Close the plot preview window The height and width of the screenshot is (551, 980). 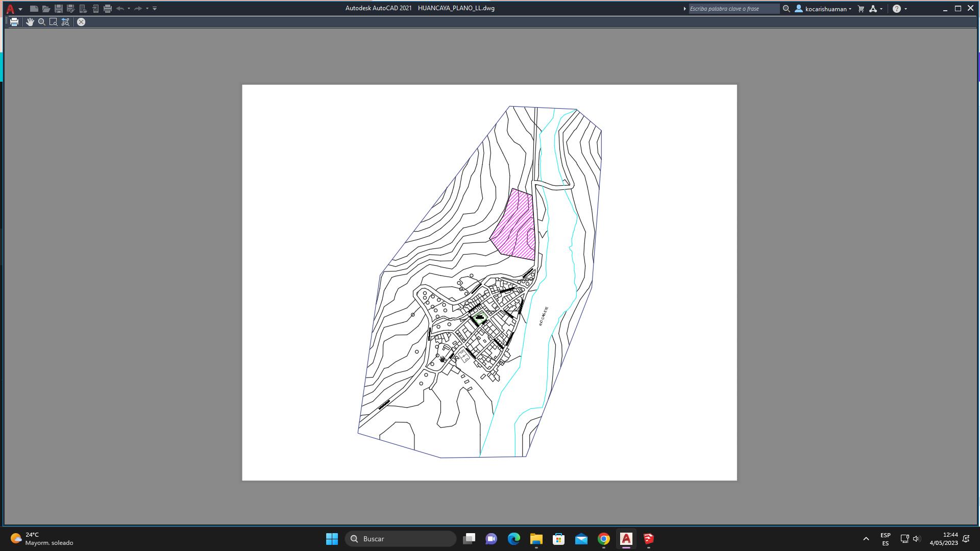(81, 22)
